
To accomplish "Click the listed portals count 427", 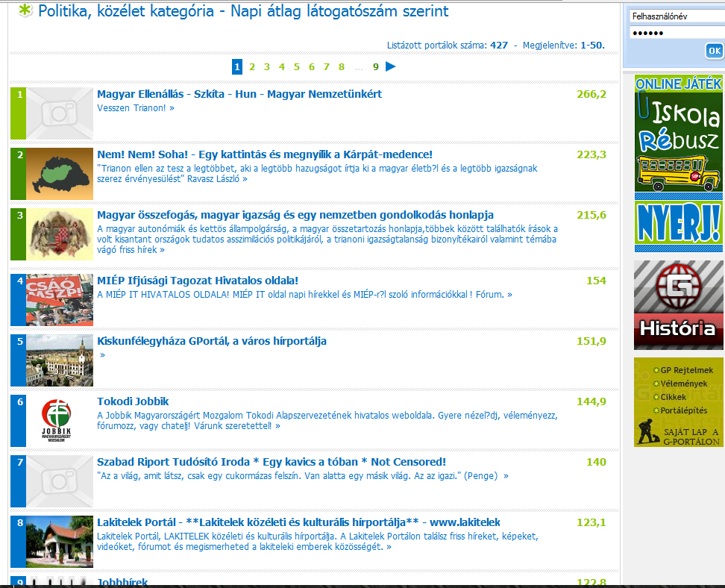I will pyautogui.click(x=499, y=46).
